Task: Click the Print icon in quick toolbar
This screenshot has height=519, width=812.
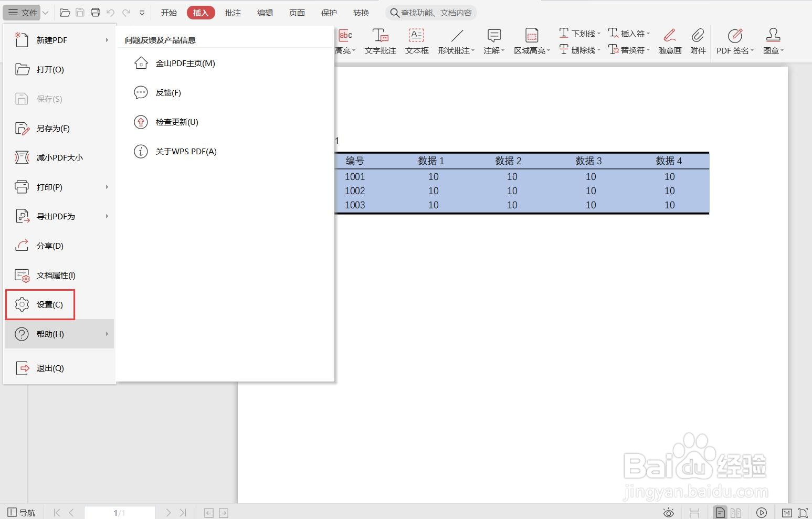Action: [96, 13]
